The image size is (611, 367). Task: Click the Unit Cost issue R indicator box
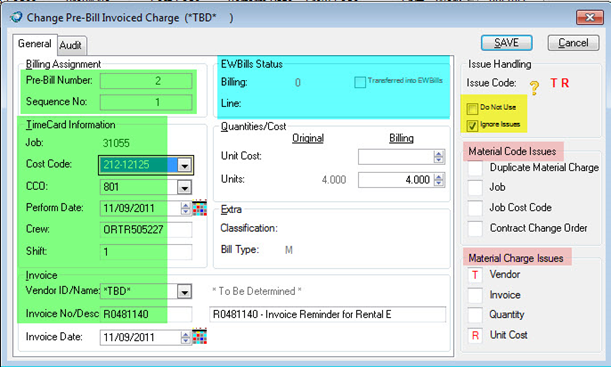coord(475,335)
